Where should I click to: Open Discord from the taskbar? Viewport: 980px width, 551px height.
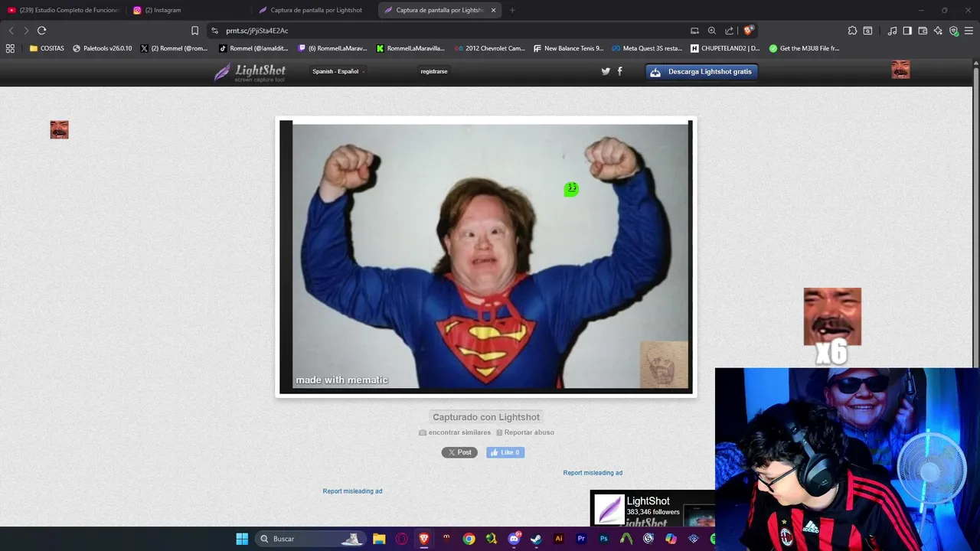514,539
